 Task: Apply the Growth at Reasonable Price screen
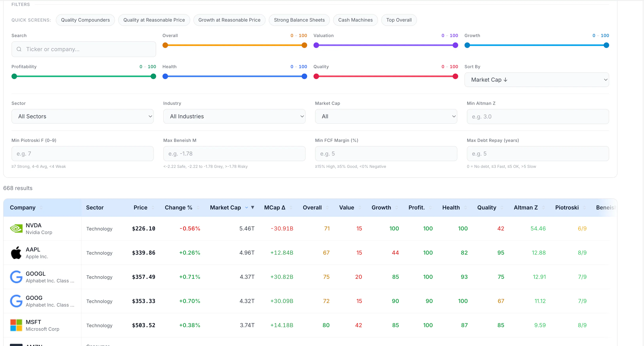point(229,20)
